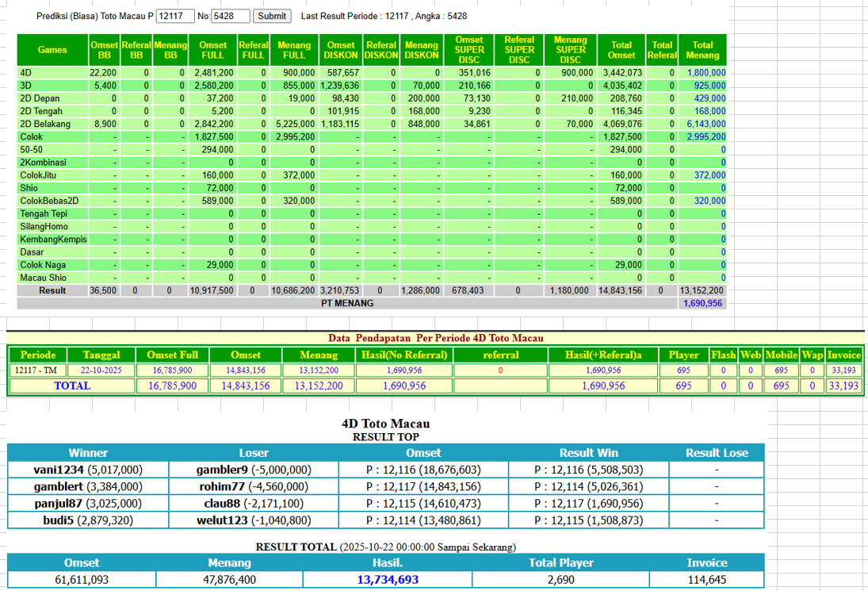The image size is (868, 591).
Task: Click result total Invoice value 114,645
Action: [x=707, y=579]
